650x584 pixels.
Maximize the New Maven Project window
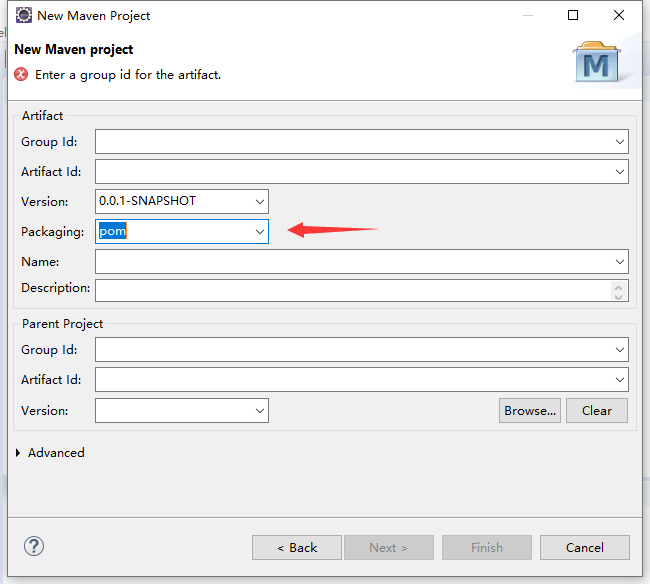pos(573,15)
